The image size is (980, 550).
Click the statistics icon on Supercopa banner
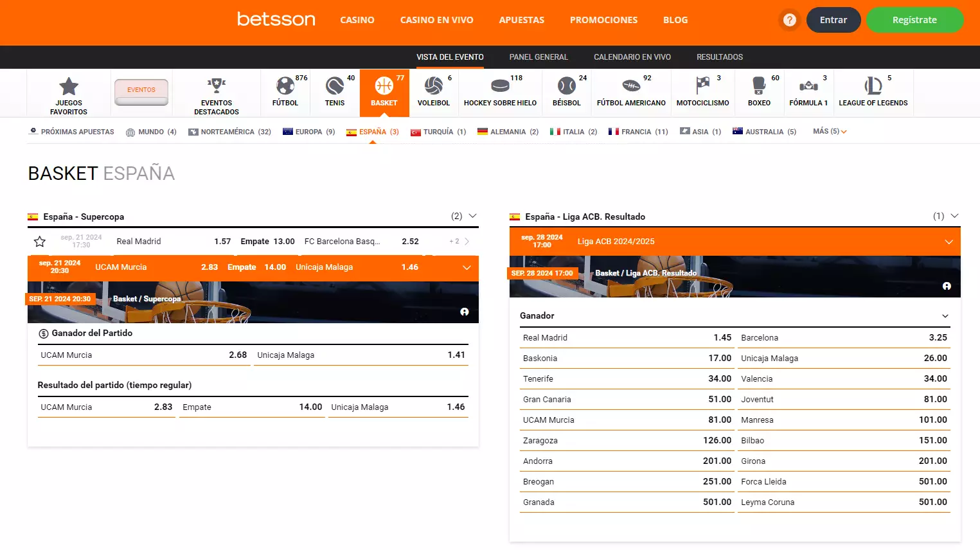click(465, 312)
